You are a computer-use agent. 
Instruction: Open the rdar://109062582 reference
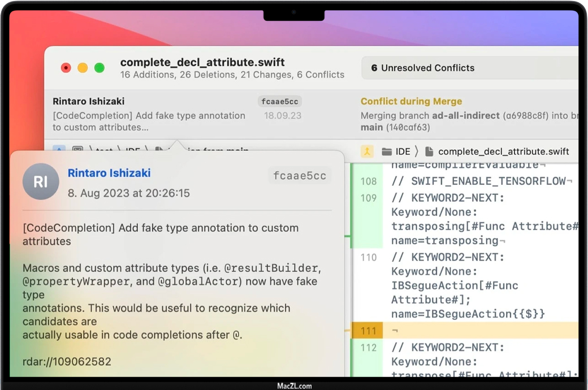click(67, 362)
